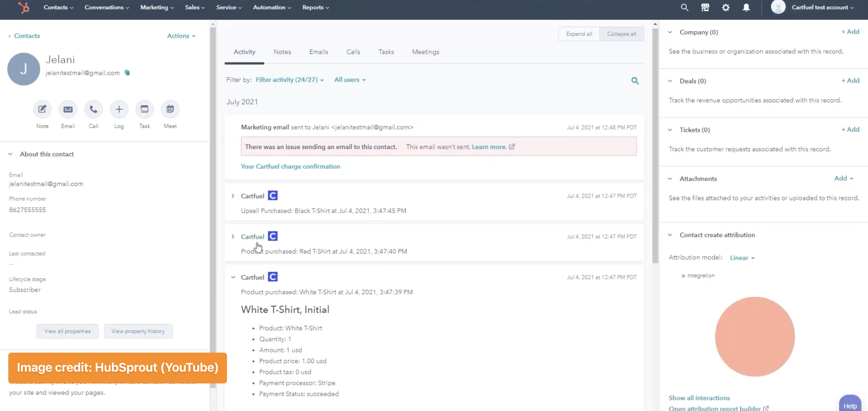Image resolution: width=868 pixels, height=411 pixels.
Task: Open Filter activity (24/27) dropdown
Action: pos(290,79)
